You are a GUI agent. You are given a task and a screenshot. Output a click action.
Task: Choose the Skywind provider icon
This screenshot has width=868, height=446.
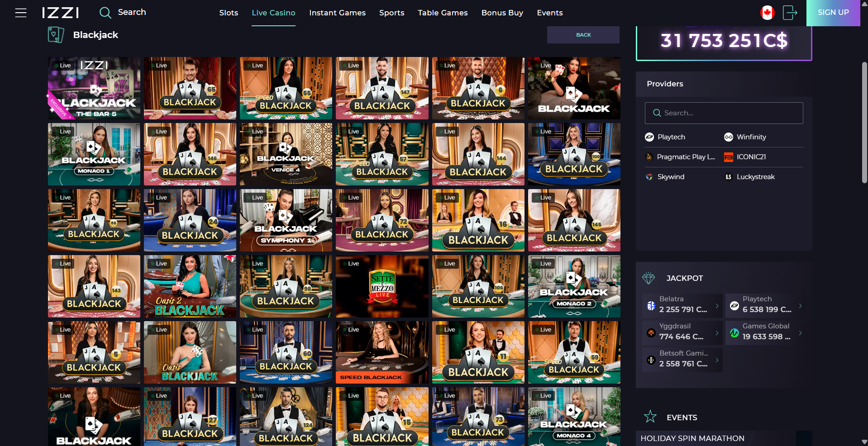[649, 177]
